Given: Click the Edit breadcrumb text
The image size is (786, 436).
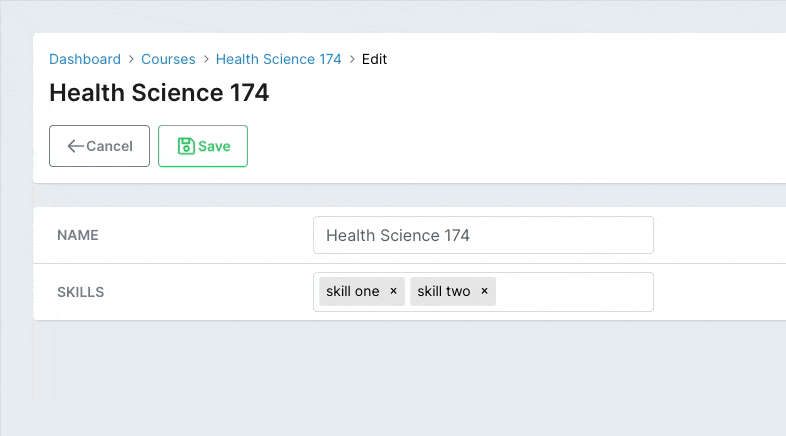Looking at the screenshot, I should click(x=374, y=59).
